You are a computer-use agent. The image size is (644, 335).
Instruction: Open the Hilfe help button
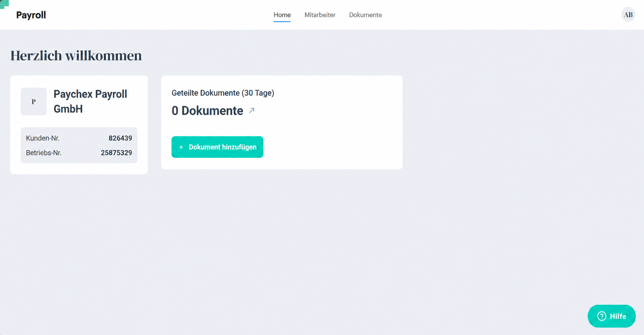pos(611,316)
